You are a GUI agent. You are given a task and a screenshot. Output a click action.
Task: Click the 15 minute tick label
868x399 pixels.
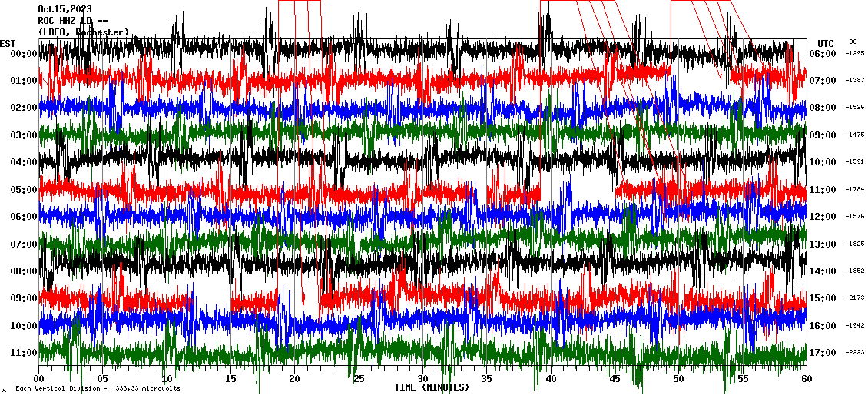pos(231,379)
